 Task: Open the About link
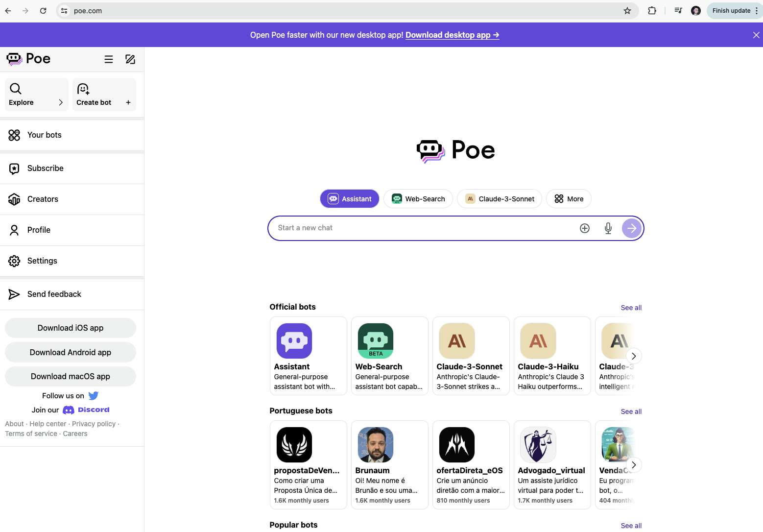pyautogui.click(x=14, y=424)
